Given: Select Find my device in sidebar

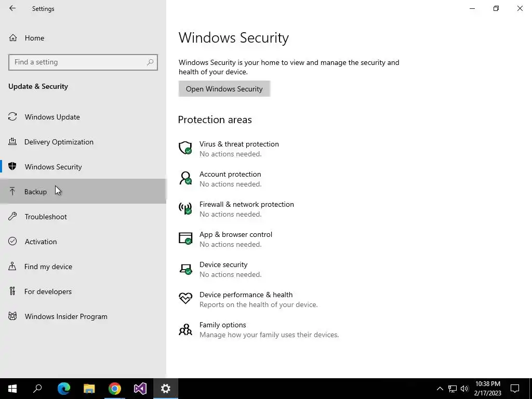Looking at the screenshot, I should 83,267.
